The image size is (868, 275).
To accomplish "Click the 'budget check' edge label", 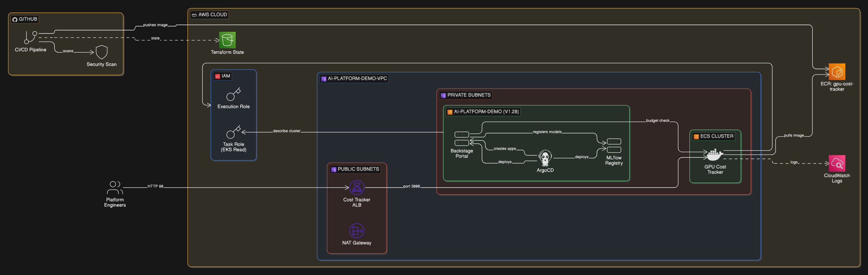I will 658,120.
